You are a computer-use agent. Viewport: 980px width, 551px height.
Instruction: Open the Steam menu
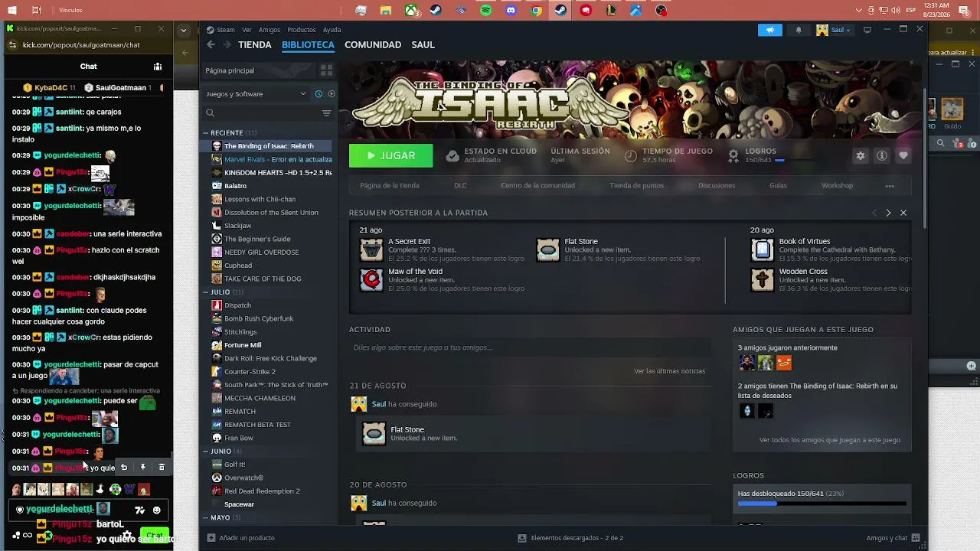[x=225, y=30]
